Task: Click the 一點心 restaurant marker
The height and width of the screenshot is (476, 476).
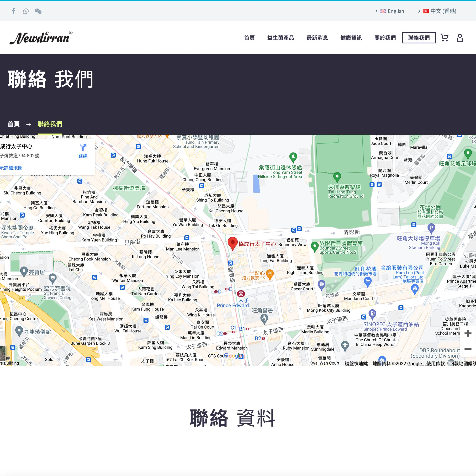Action: [x=270, y=275]
